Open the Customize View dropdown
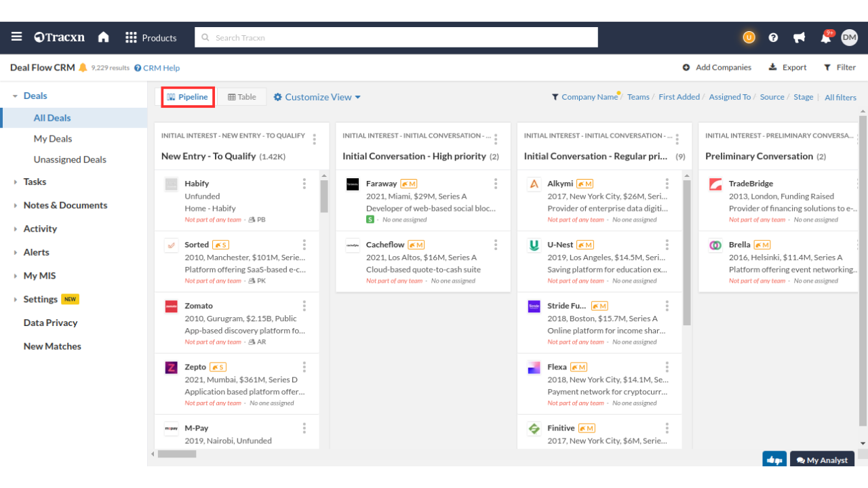This screenshot has height=488, width=868. tap(317, 97)
